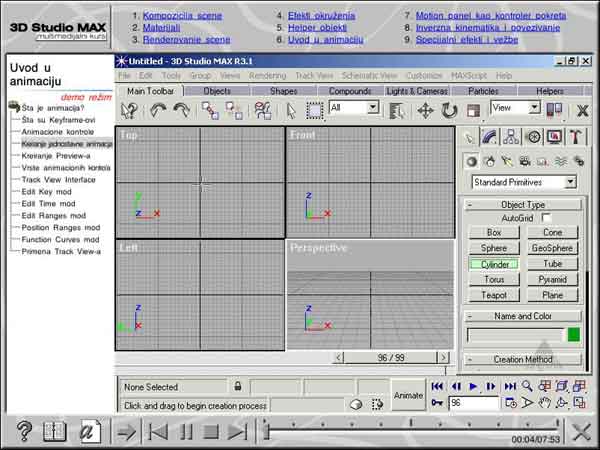The width and height of the screenshot is (600, 450).
Task: Click the 96 / 99 time slider
Action: (x=391, y=357)
